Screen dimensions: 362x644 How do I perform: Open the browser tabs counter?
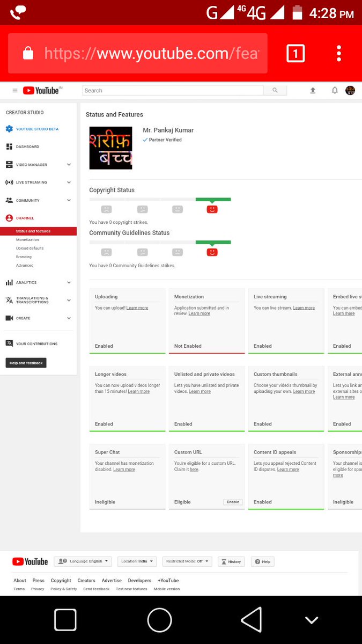point(295,53)
